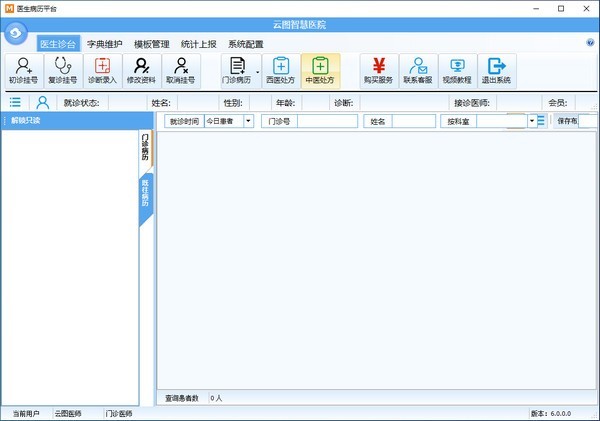Click the 姓名 search input field
600x421 pixels.
coord(414,121)
